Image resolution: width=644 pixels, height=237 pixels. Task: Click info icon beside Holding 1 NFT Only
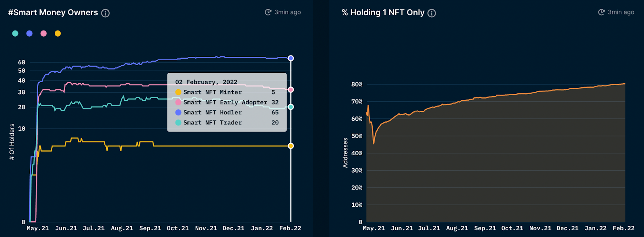pyautogui.click(x=431, y=13)
